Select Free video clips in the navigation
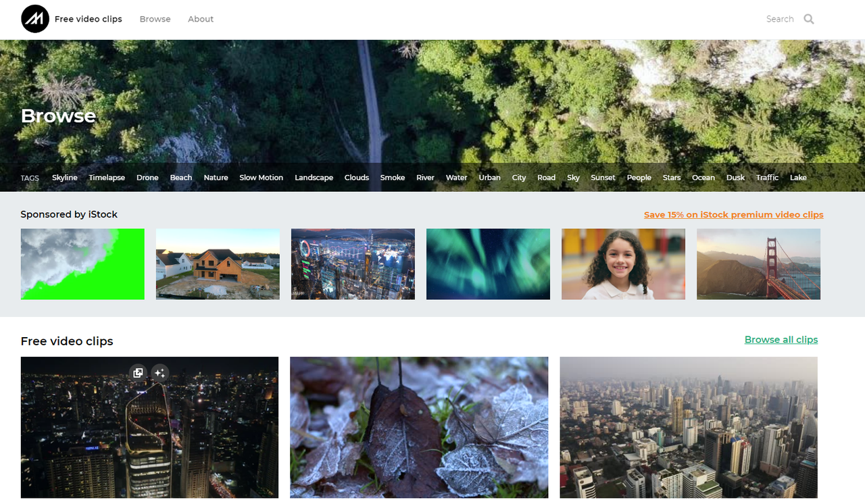865x504 pixels. click(x=88, y=19)
